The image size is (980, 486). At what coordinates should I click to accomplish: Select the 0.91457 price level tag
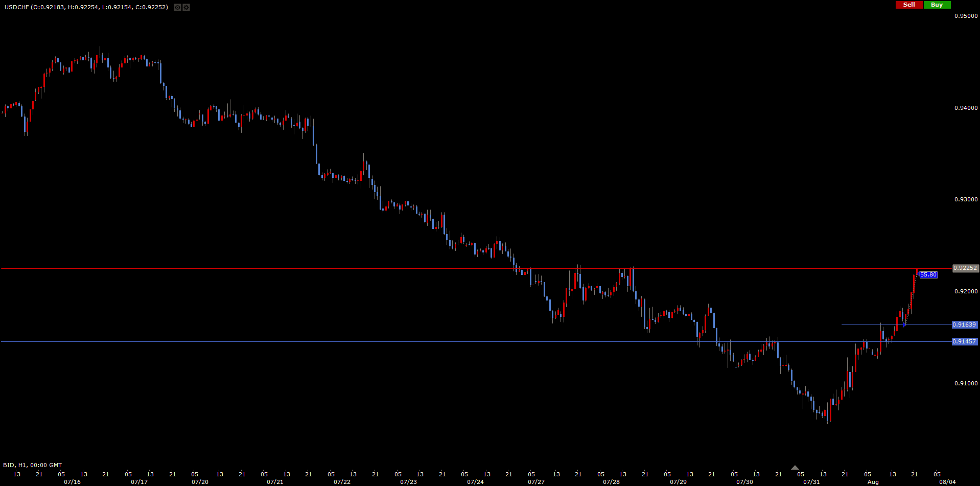click(x=964, y=341)
